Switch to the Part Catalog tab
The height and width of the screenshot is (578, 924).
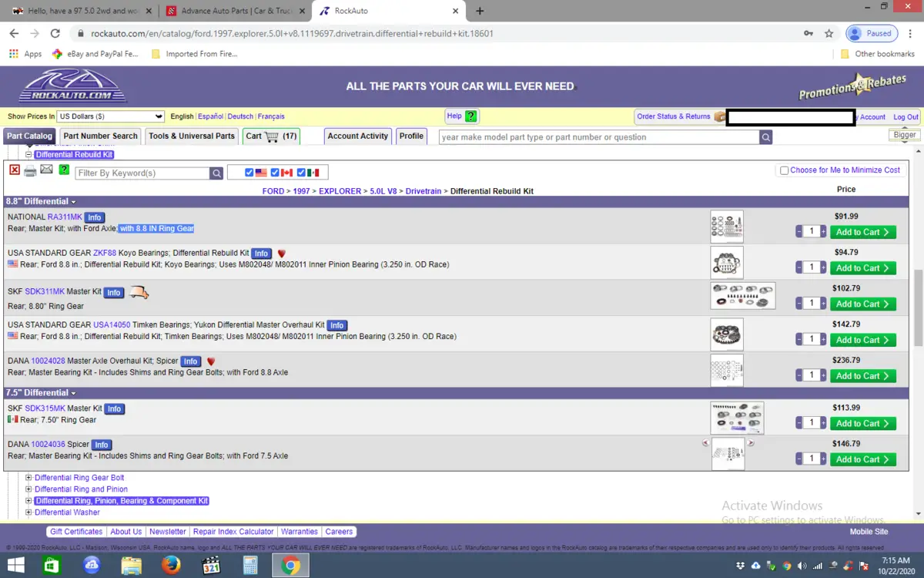(29, 136)
